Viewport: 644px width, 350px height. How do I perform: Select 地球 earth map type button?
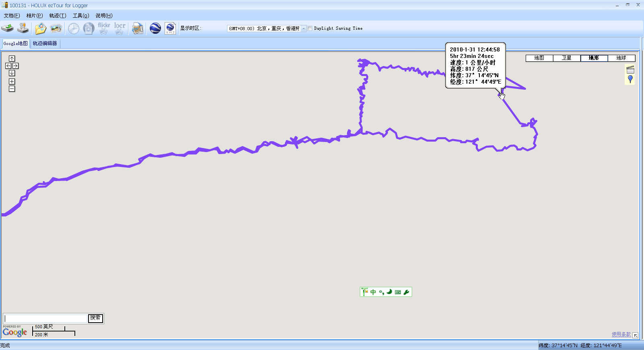point(621,58)
